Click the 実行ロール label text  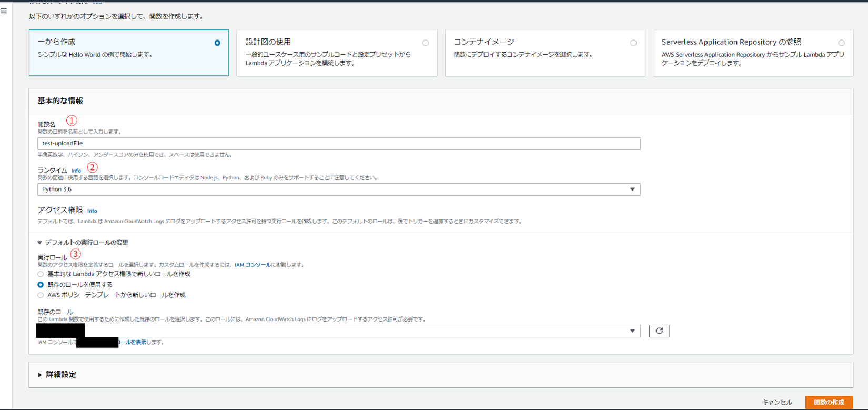(52, 257)
